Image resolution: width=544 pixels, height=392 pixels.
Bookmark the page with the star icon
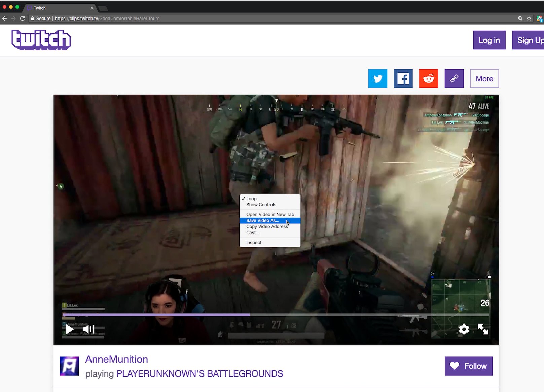coord(529,19)
